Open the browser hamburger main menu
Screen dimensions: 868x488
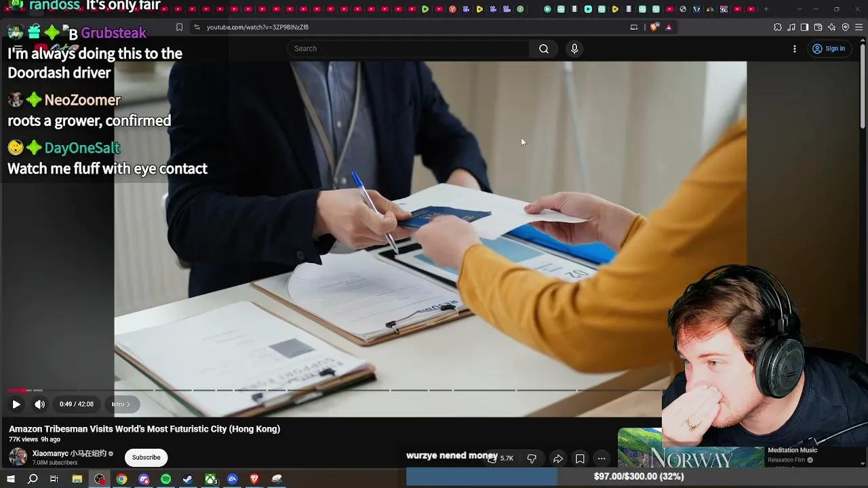click(x=859, y=27)
